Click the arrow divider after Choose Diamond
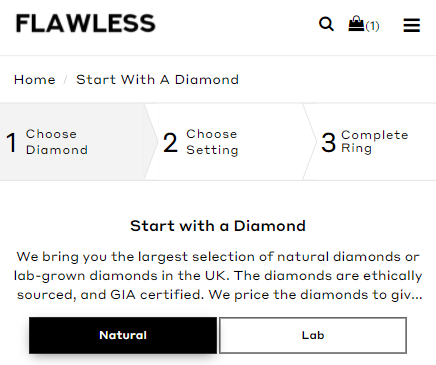Viewport: 436px width, 365px height. (x=152, y=142)
